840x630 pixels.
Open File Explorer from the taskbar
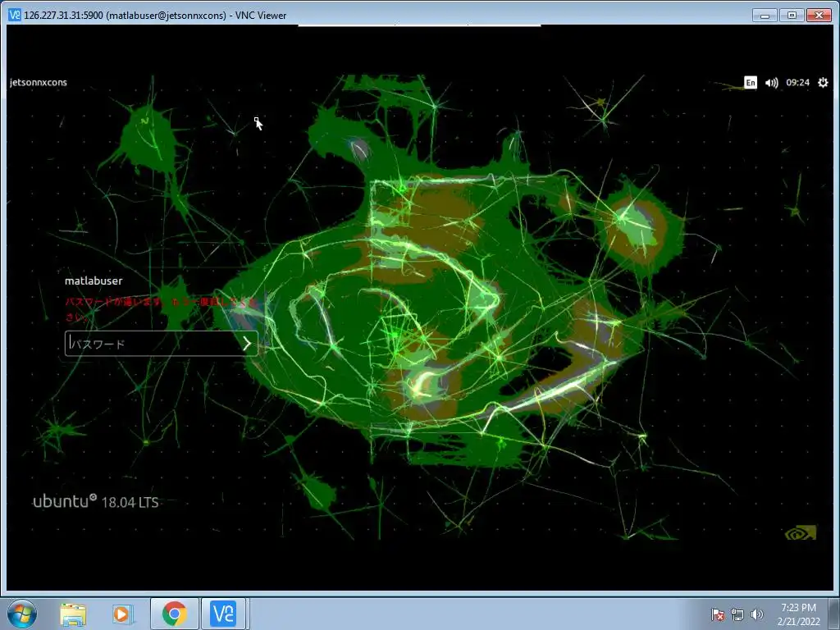pos(73,614)
